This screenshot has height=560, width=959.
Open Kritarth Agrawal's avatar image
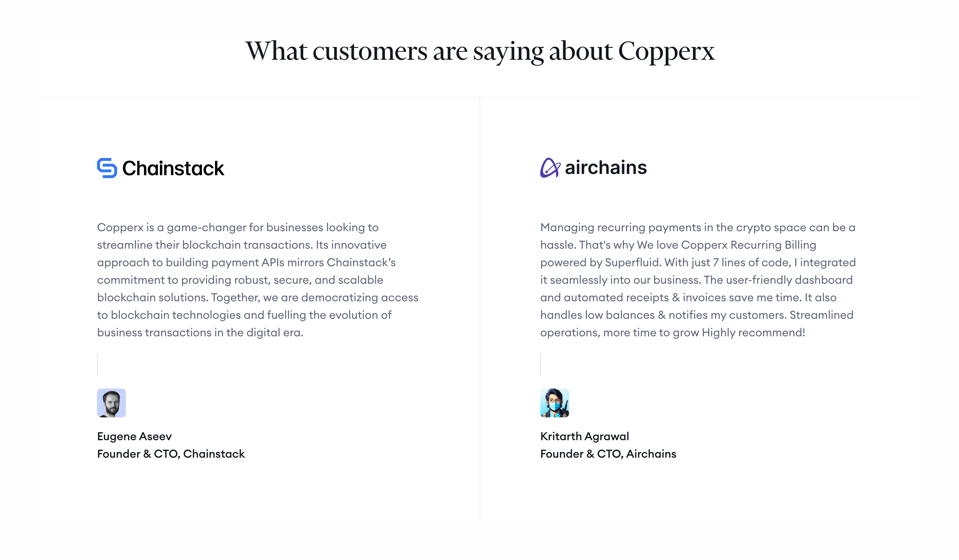(x=555, y=403)
